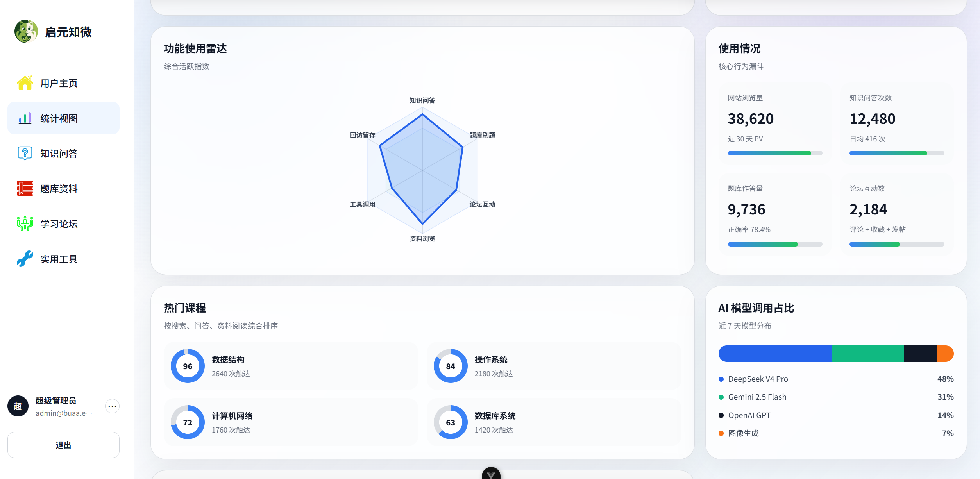
Task: Click the dark V badge at the bottom
Action: (x=491, y=474)
